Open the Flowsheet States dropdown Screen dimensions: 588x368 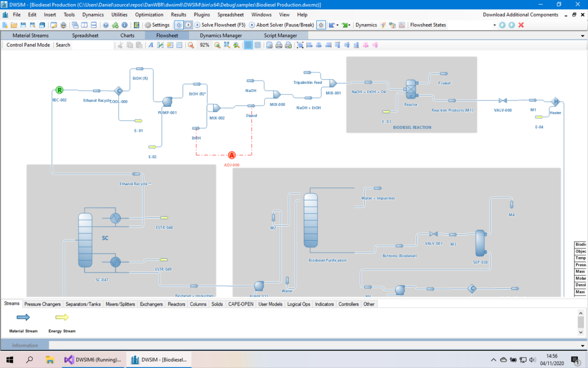click(494, 25)
